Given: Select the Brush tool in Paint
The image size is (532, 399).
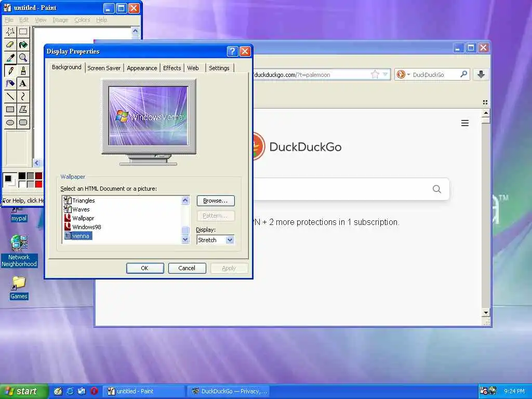Looking at the screenshot, I should (x=23, y=71).
